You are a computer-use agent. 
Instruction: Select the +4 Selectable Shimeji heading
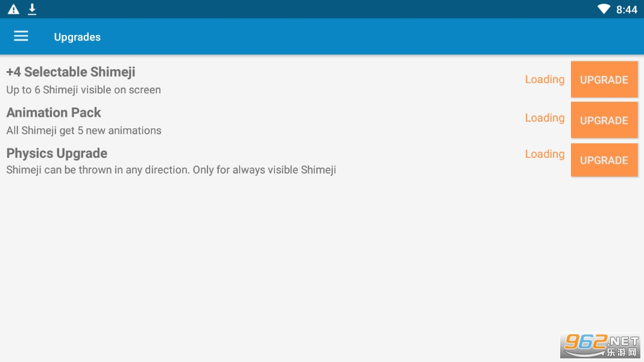coord(71,72)
